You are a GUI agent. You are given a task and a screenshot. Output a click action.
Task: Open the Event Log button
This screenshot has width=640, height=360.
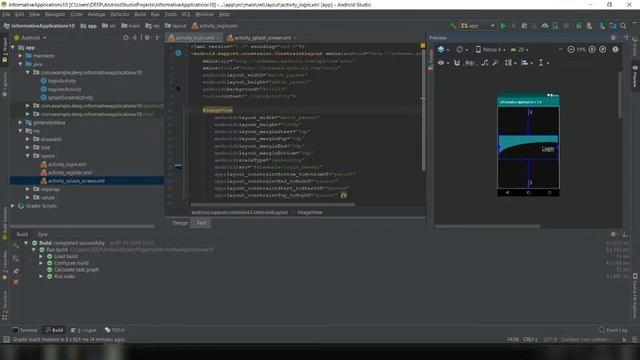point(613,330)
